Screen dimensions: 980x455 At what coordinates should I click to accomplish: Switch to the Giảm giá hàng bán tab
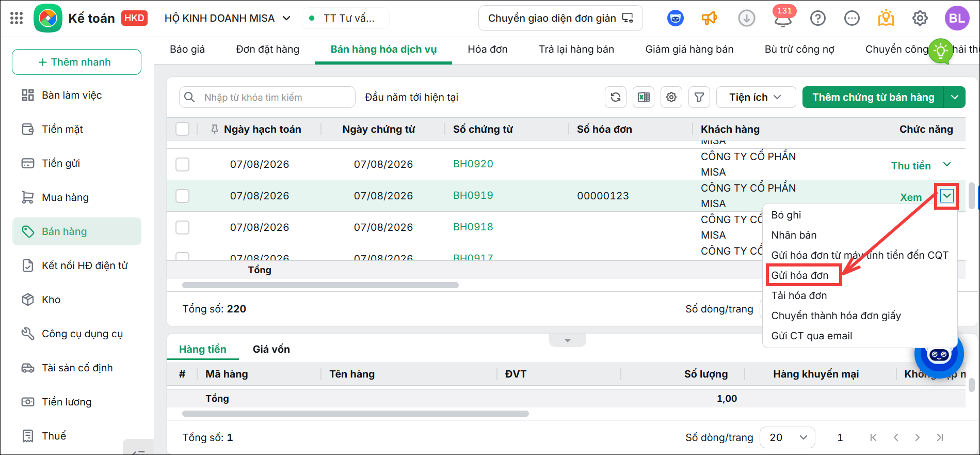pos(689,49)
